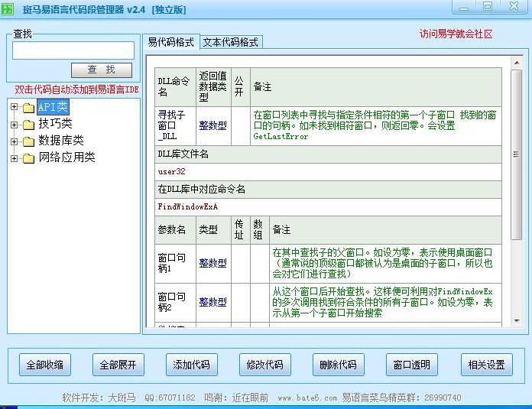Click the 在DLL库中对应命令名 header row
The height and width of the screenshot is (409, 532).
(328, 190)
